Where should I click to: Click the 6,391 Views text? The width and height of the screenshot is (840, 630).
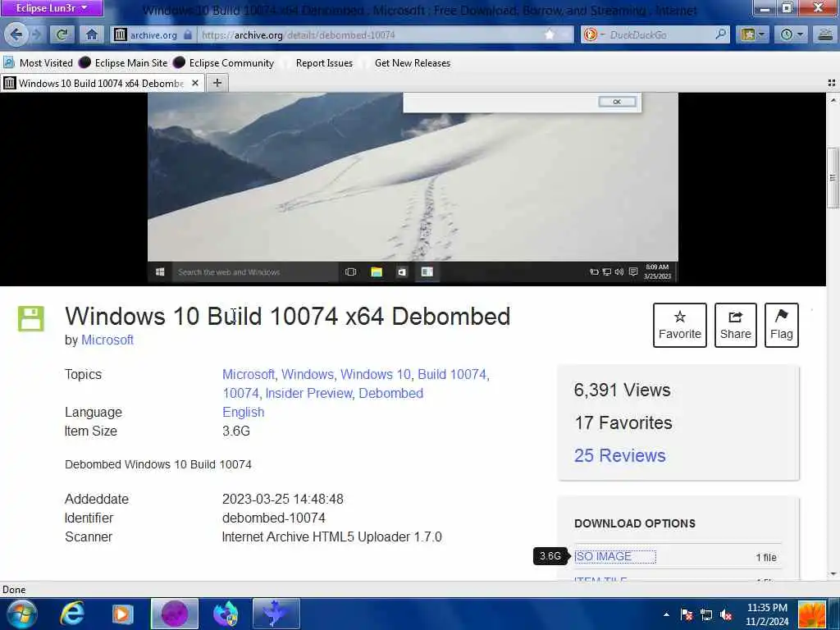tap(622, 390)
